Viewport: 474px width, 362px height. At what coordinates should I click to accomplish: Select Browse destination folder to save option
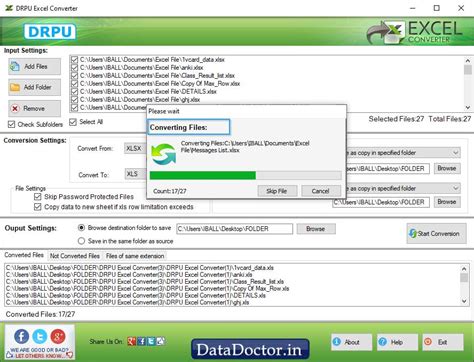tap(81, 228)
